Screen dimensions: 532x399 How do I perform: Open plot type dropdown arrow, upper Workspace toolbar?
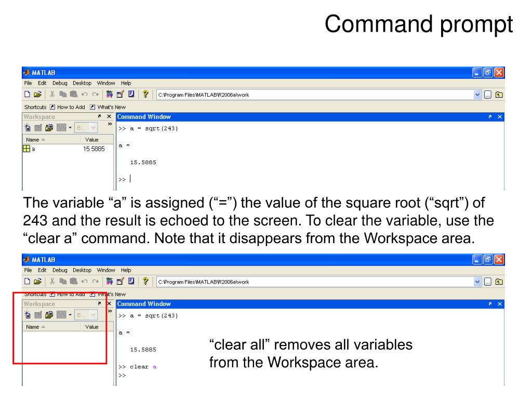70,128
